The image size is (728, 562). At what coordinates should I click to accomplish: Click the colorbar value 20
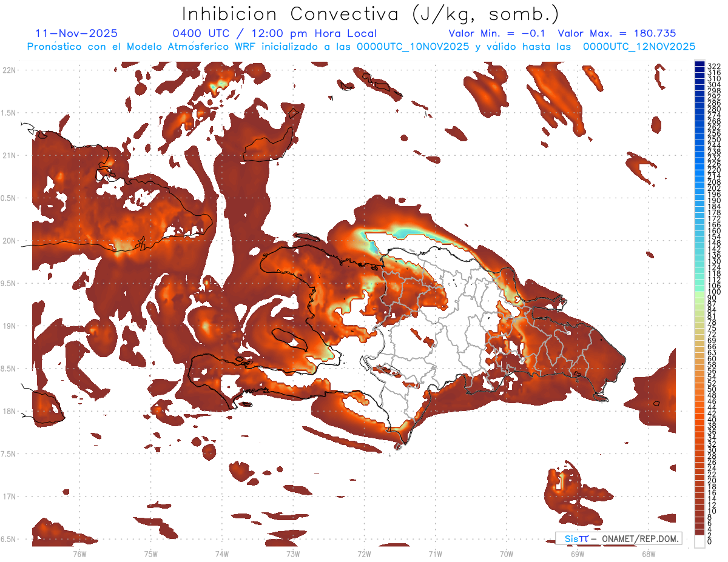point(712,481)
